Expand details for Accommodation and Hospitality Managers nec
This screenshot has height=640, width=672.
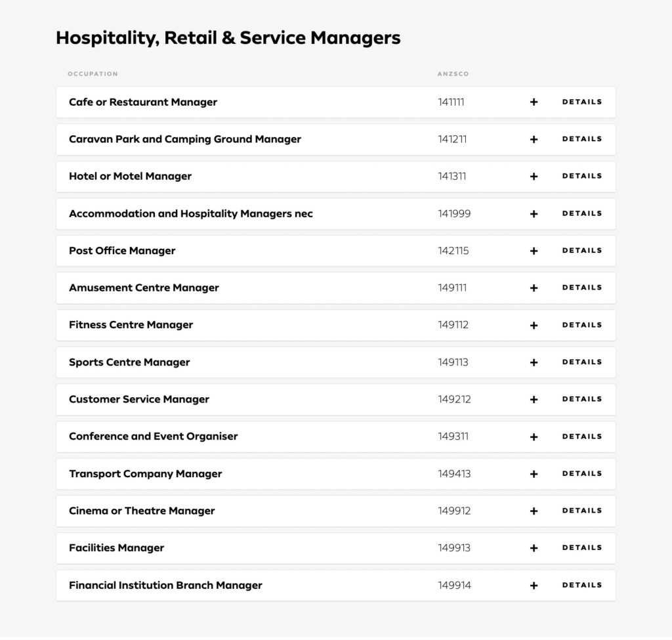(x=581, y=213)
